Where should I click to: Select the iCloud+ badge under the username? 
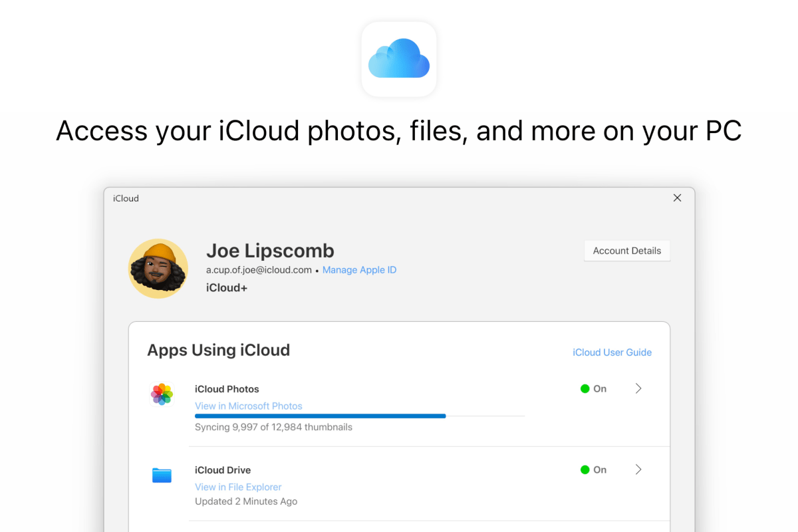click(x=227, y=287)
